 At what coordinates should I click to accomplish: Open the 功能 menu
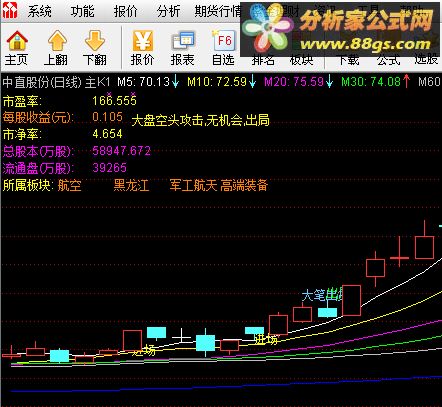click(x=82, y=11)
